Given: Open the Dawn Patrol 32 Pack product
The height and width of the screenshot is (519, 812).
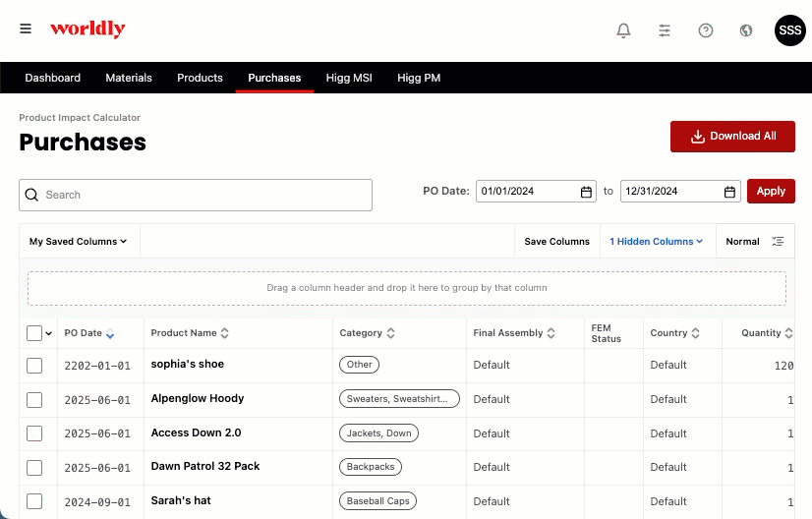Looking at the screenshot, I should point(205,466).
